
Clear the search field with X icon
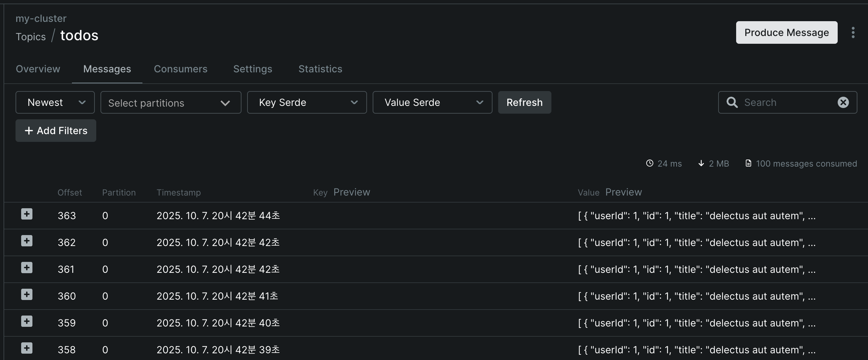843,102
